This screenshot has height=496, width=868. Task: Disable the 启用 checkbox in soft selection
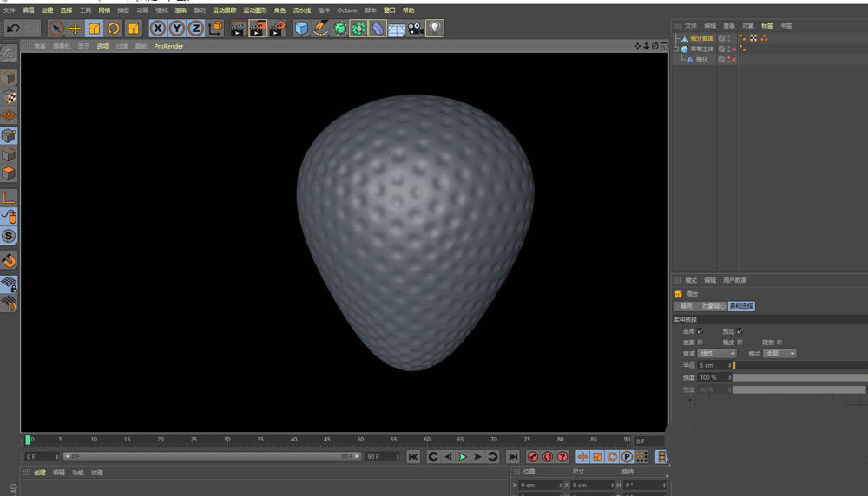point(700,331)
